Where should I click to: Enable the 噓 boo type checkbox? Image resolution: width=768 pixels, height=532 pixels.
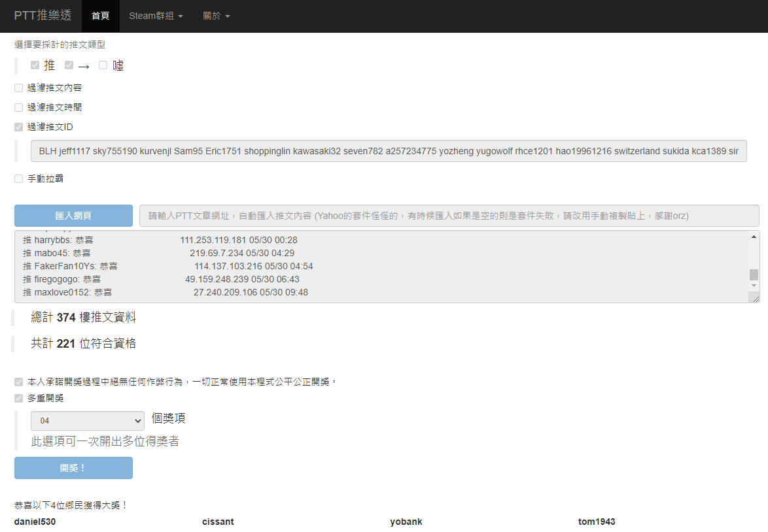(x=103, y=65)
